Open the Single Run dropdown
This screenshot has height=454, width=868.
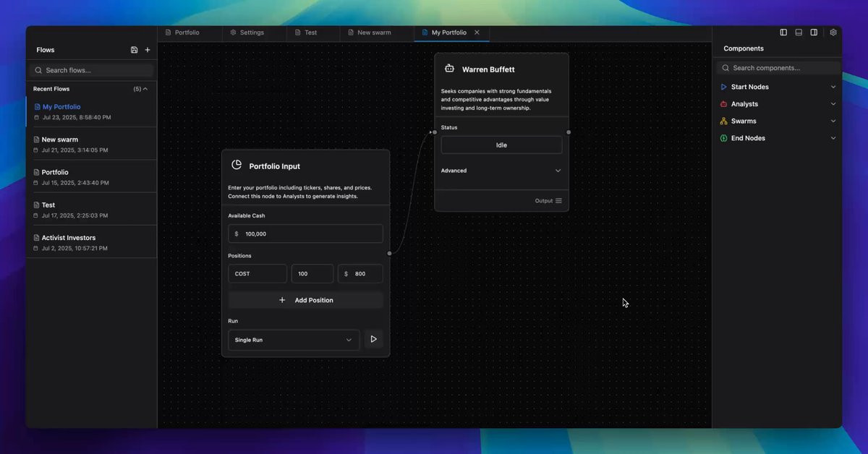tap(294, 340)
